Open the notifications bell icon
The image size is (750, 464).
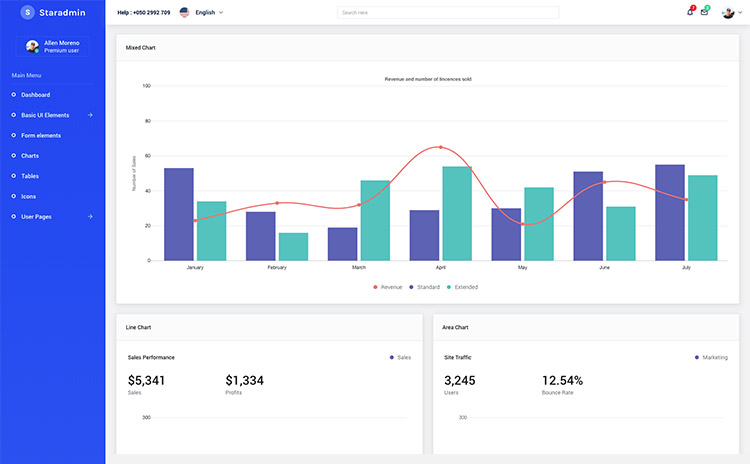tap(690, 12)
